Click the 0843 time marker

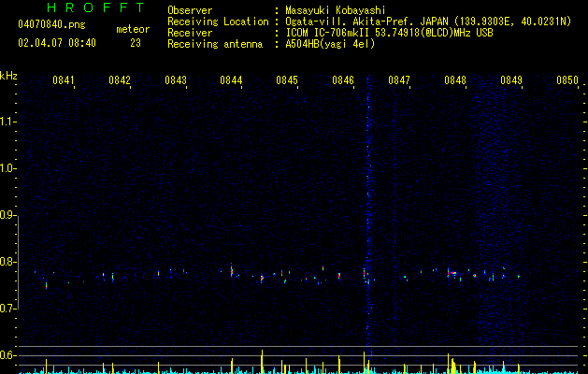tap(176, 80)
